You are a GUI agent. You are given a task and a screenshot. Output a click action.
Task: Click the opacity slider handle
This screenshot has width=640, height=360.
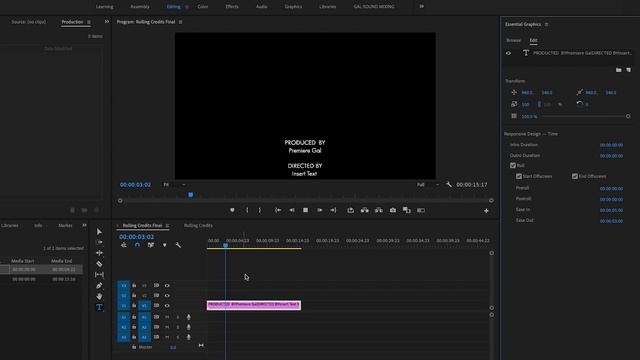click(628, 116)
